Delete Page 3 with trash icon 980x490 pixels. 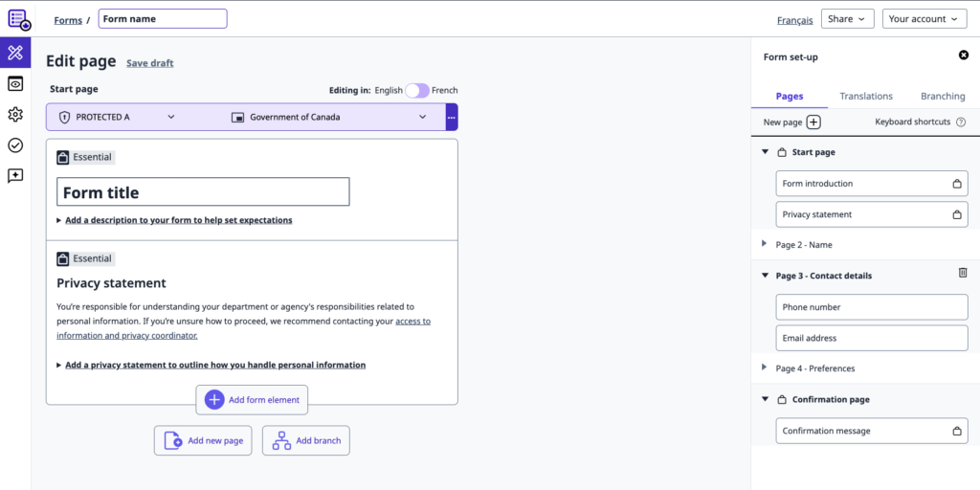coord(963,273)
